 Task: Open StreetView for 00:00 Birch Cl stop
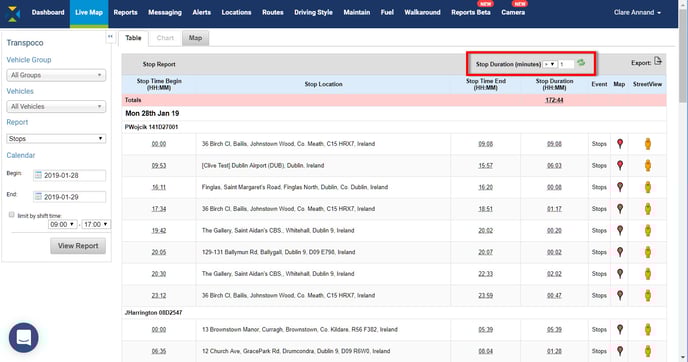point(648,143)
